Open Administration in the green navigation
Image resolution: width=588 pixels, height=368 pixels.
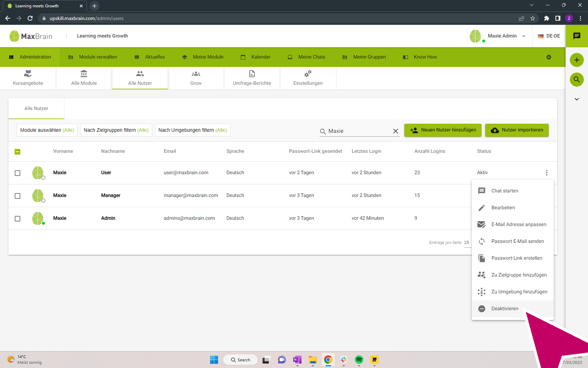point(30,57)
